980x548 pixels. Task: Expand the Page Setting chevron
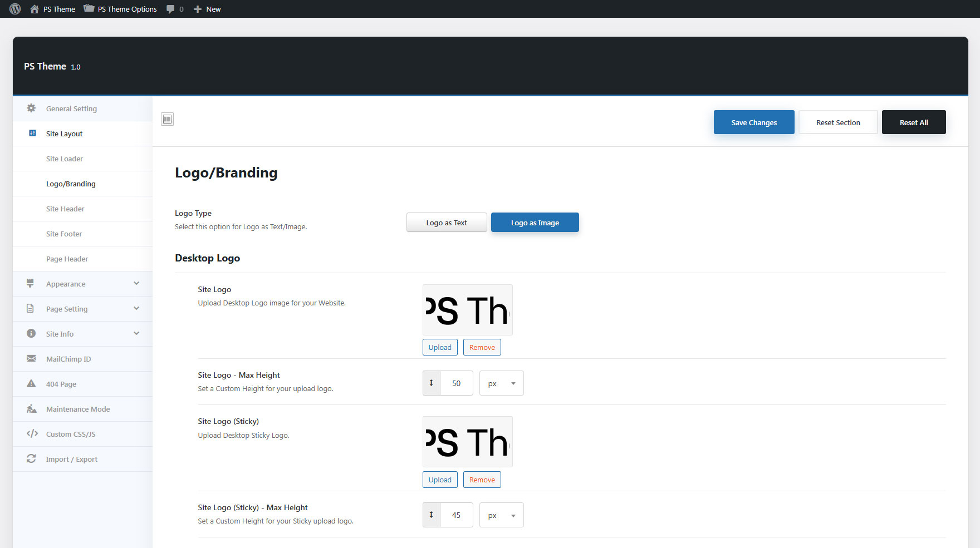(x=136, y=309)
